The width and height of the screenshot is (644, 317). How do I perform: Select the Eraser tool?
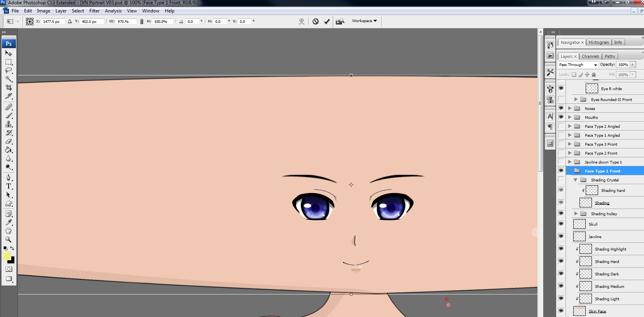click(9, 141)
